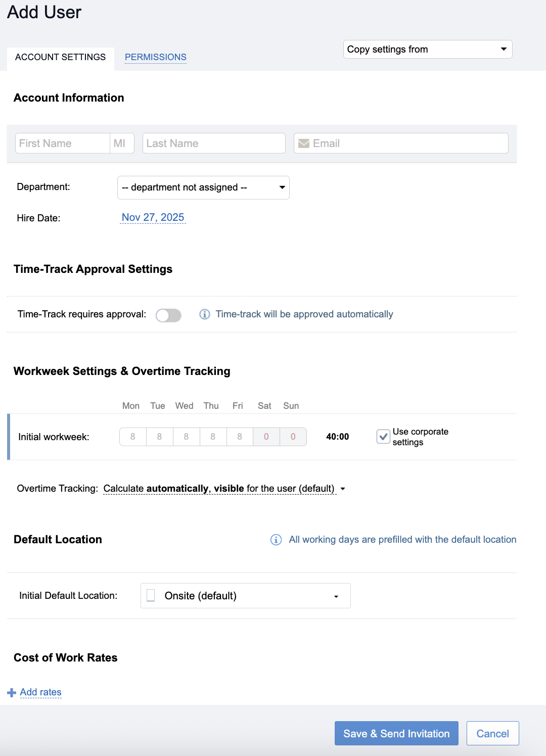
Task: Open the Overtime Tracking dropdown
Action: [x=343, y=489]
